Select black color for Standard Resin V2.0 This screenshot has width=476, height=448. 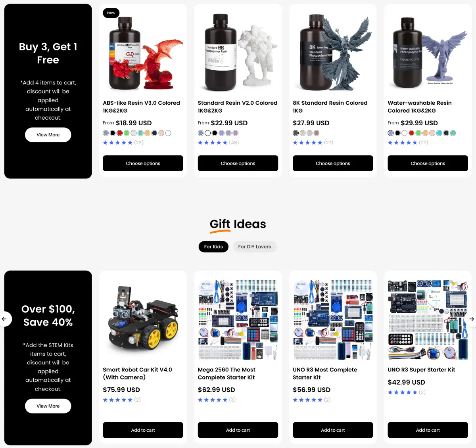tap(215, 133)
